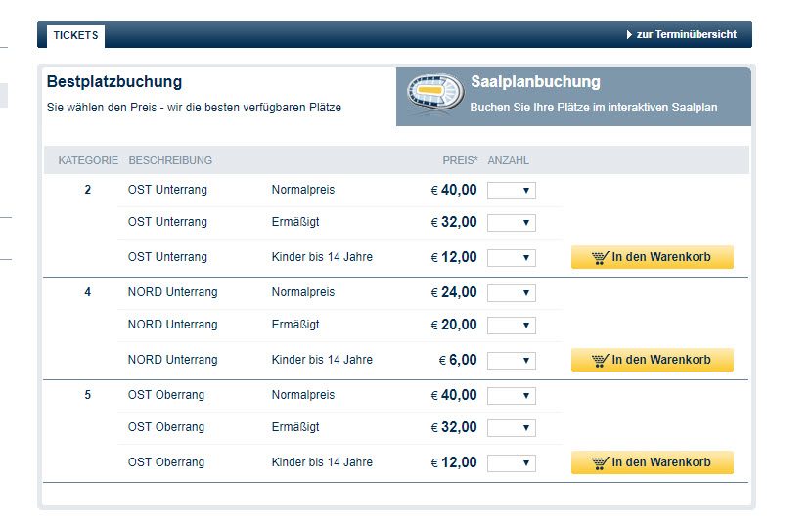This screenshot has width=812, height=525.
Task: Open quantity dropdown for OST Unterrang Normalpreis
Action: click(x=511, y=190)
